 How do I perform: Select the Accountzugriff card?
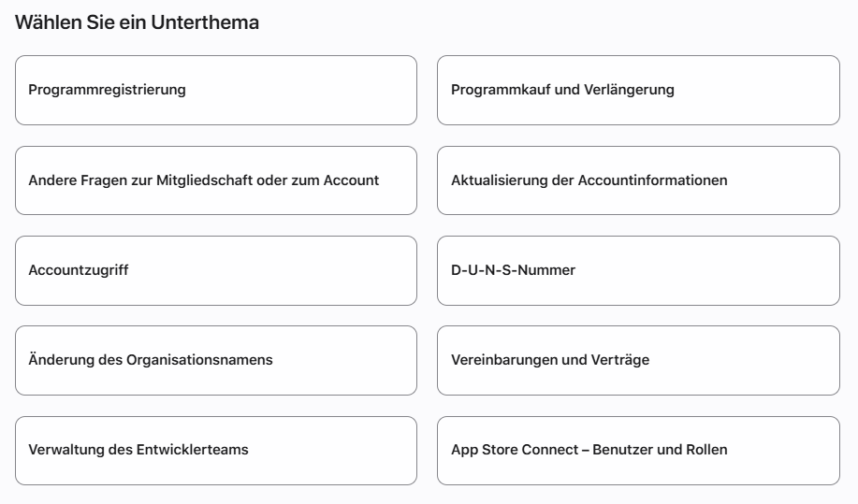coord(216,270)
